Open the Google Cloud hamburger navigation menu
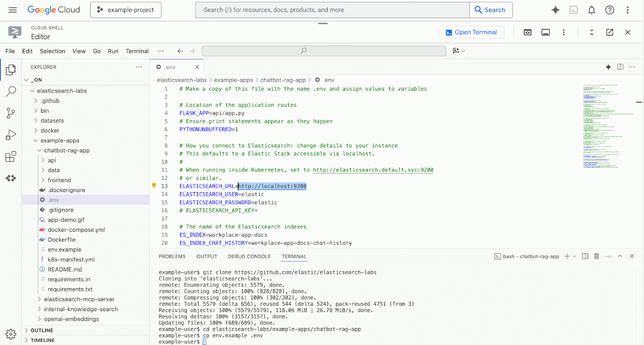Screen dimensions: 644x345 [12, 10]
